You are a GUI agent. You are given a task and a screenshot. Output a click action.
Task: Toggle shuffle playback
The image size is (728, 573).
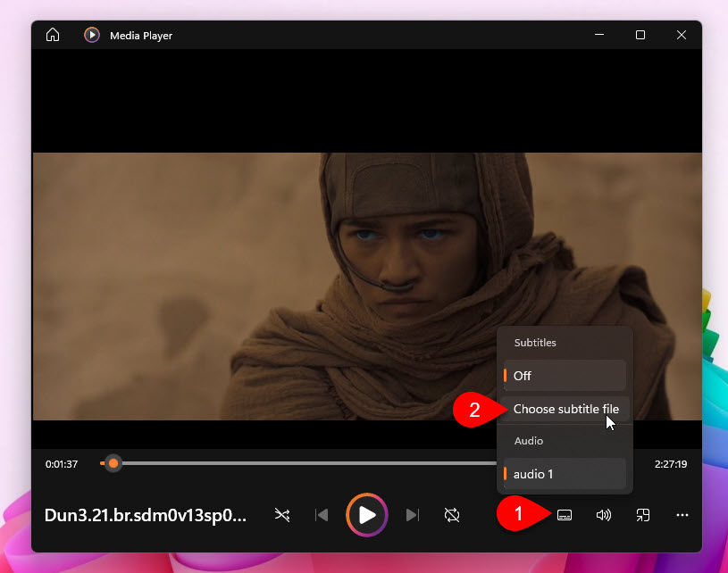pyautogui.click(x=282, y=515)
